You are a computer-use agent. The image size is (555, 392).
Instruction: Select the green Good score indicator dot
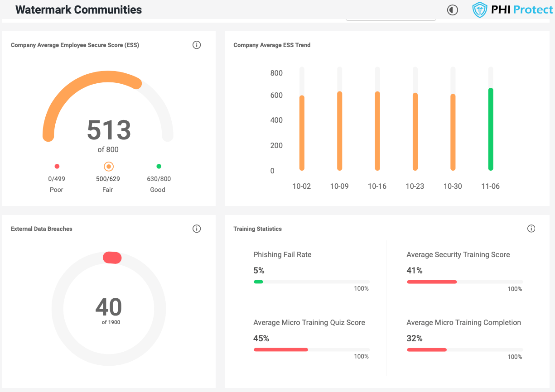click(x=159, y=167)
